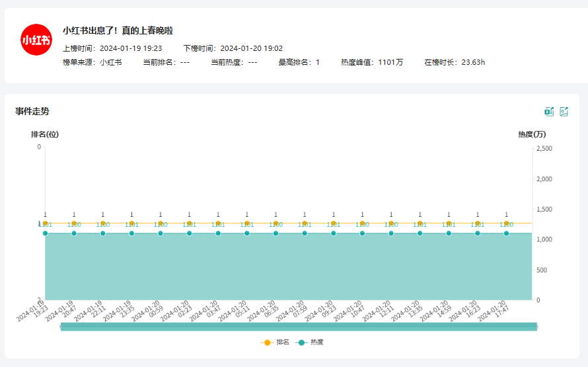Click the 2,000 right axis label
588x367 pixels.
click(x=544, y=179)
